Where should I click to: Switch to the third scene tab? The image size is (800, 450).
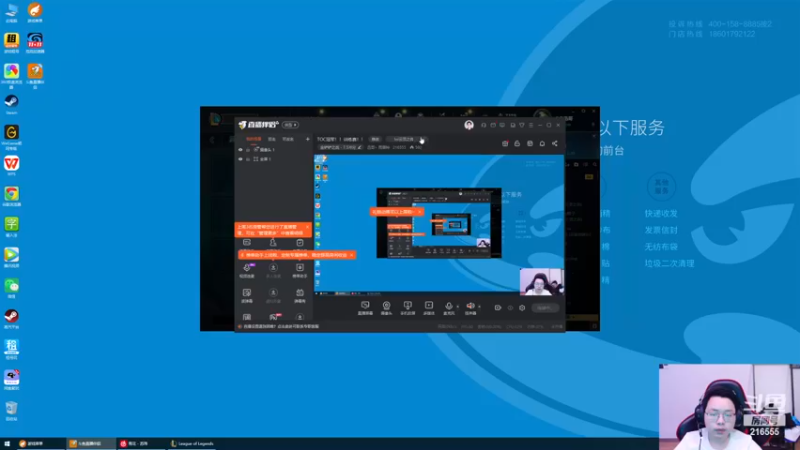click(x=288, y=139)
